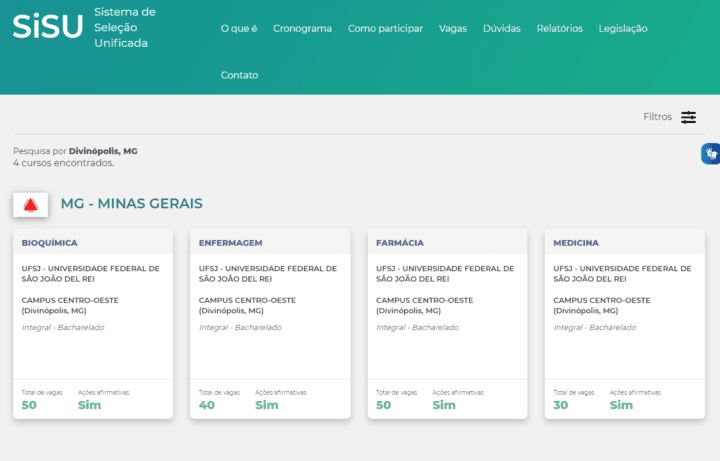Open the Medicina course card

pyautogui.click(x=624, y=324)
